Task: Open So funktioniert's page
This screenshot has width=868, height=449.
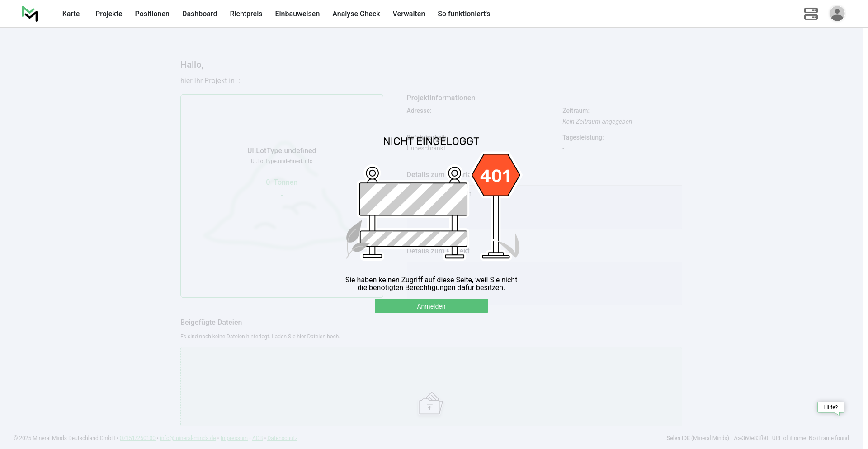Action: pos(463,14)
